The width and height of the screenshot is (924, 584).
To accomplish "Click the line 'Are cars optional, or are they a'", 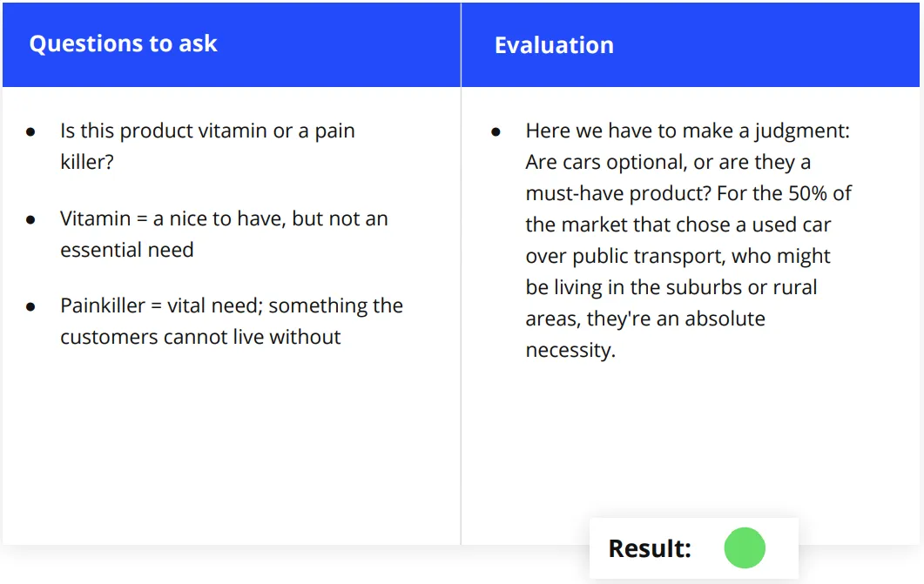I will coord(668,162).
